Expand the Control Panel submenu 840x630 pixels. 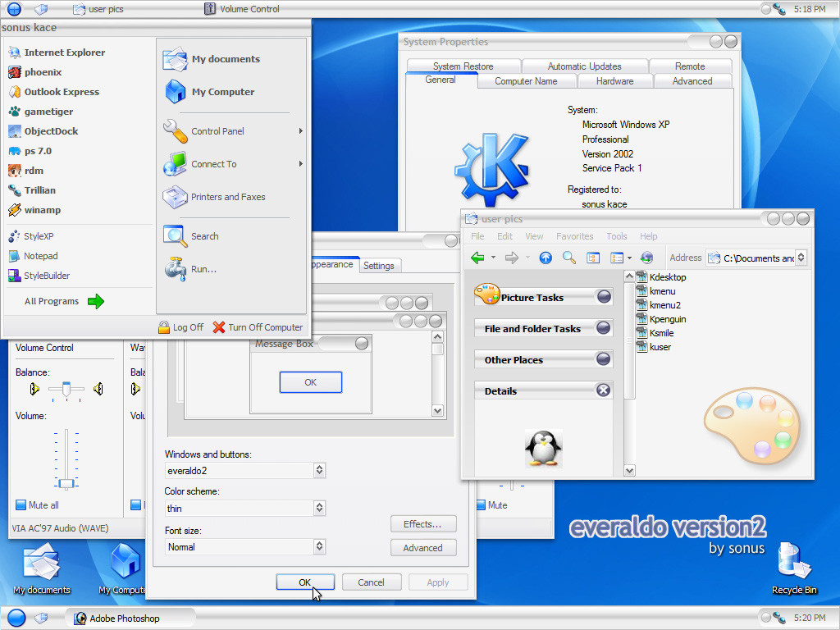pyautogui.click(x=300, y=131)
